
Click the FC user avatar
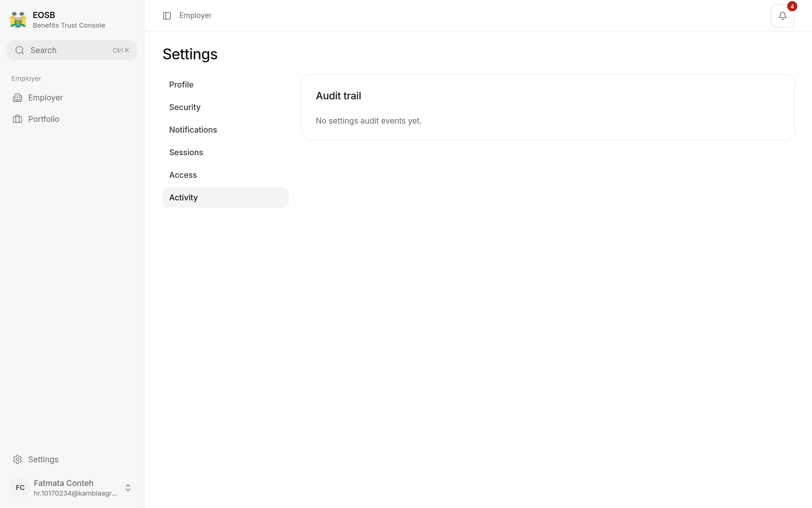pyautogui.click(x=20, y=487)
